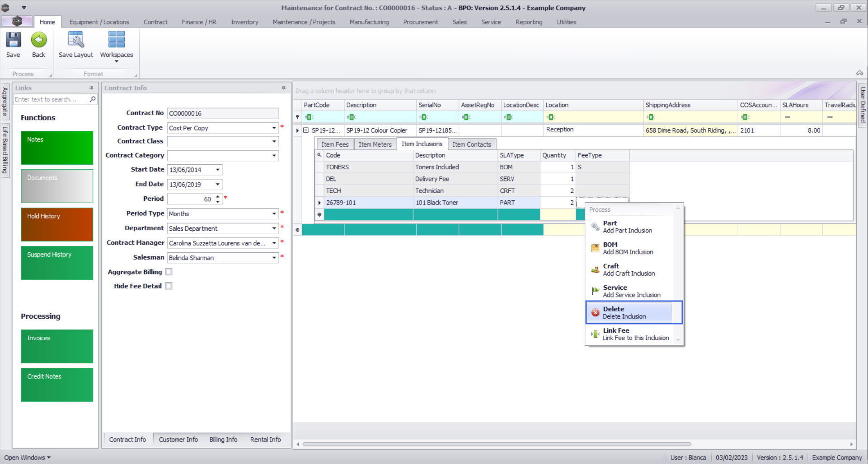Expand the Salesman dropdown list
The image size is (868, 464).
point(274,258)
